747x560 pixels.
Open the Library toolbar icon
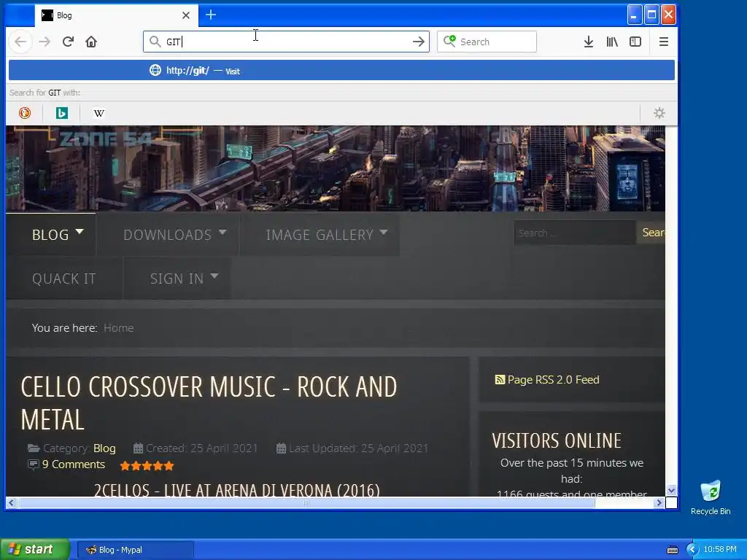point(612,42)
